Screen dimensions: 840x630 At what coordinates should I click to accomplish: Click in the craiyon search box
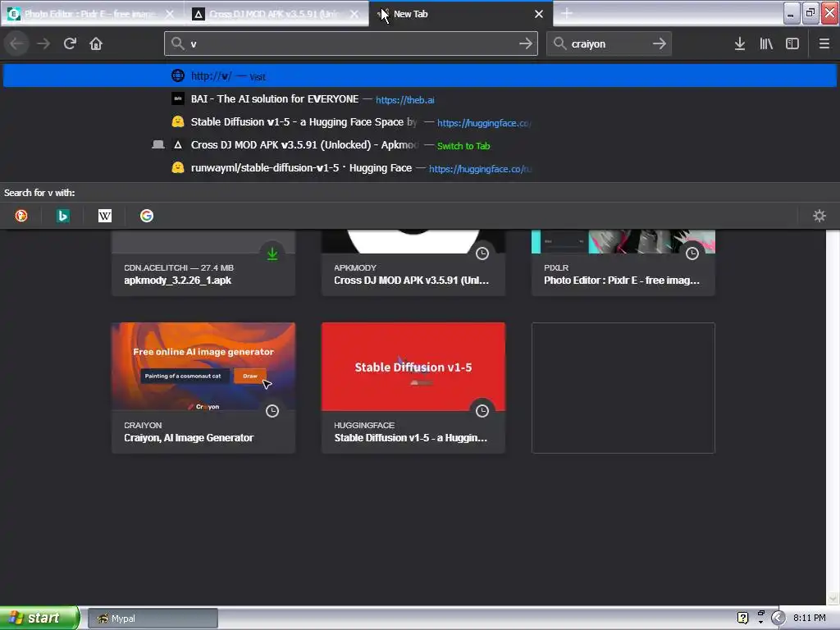[x=609, y=43]
